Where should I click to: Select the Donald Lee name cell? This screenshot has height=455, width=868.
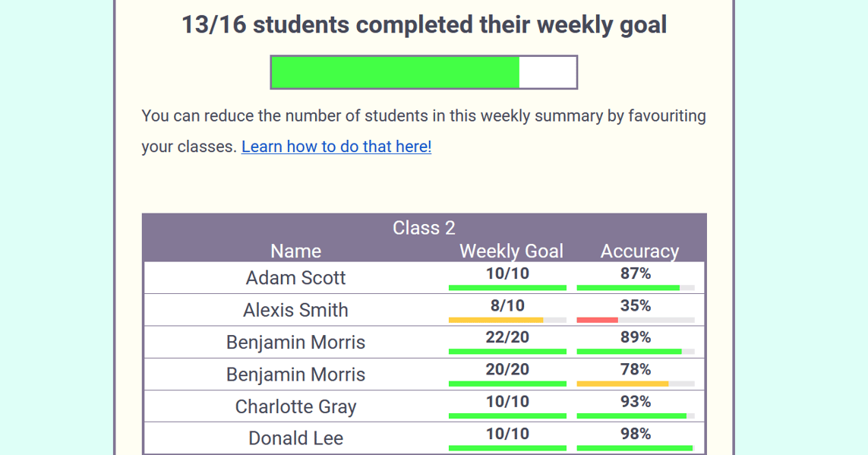pos(295,438)
